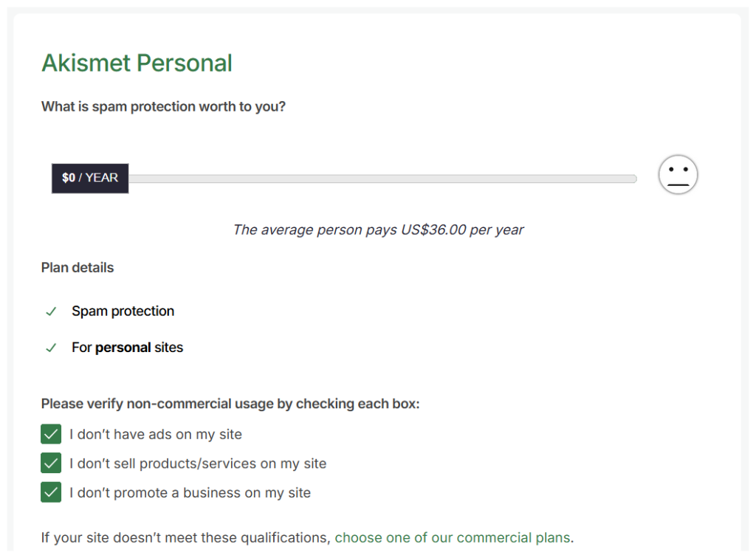This screenshot has width=756, height=558.
Task: Uncheck the "I don't have ads" checkbox
Action: pyautogui.click(x=51, y=434)
